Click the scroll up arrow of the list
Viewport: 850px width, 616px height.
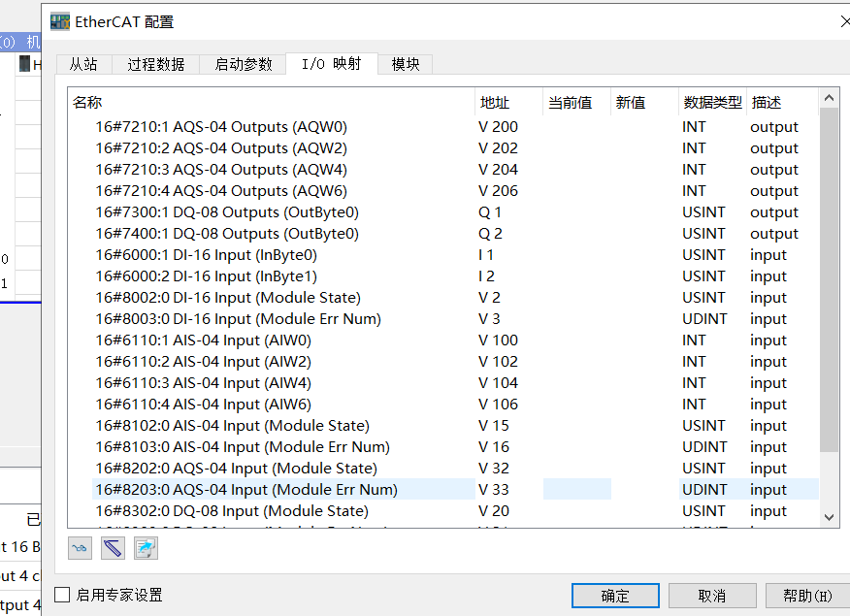tap(829, 98)
